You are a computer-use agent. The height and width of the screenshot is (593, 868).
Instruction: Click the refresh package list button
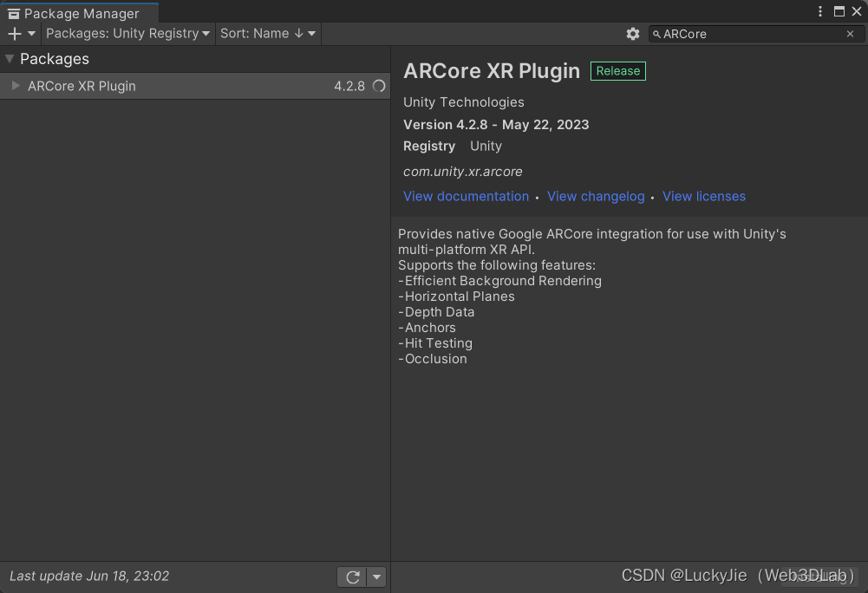(352, 577)
